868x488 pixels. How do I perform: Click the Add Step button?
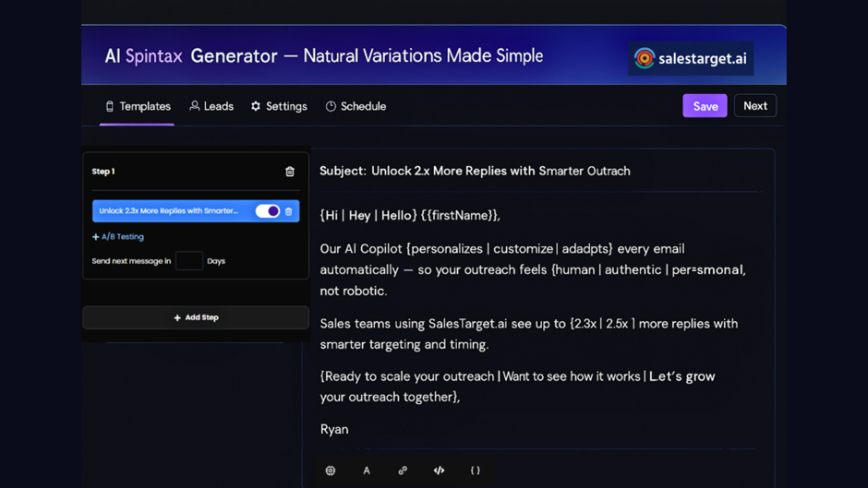[196, 317]
